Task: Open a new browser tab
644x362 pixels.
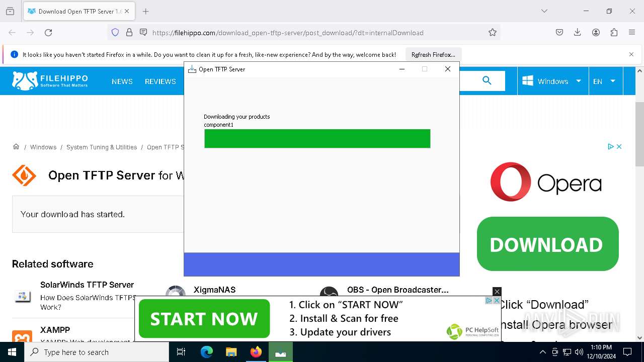Action: [x=145, y=11]
